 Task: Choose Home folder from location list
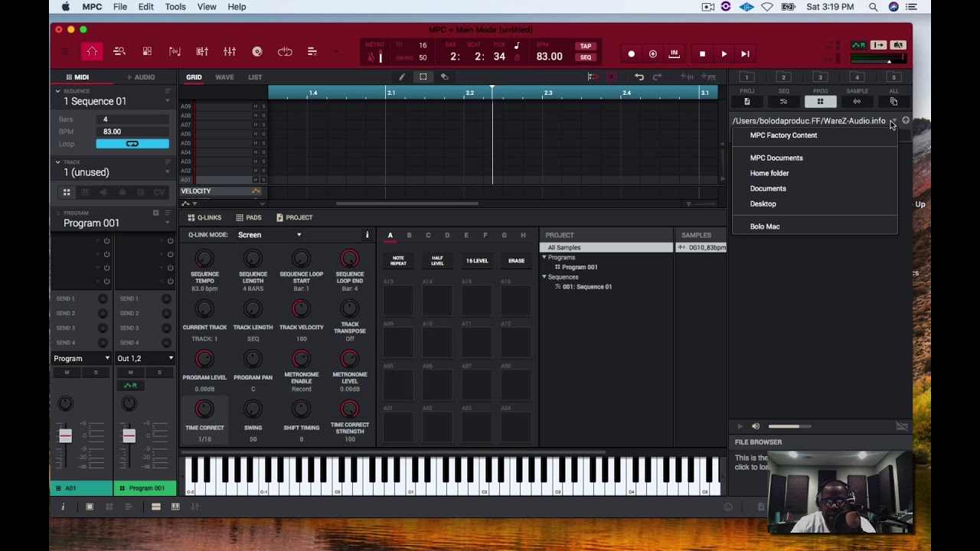[x=769, y=173]
